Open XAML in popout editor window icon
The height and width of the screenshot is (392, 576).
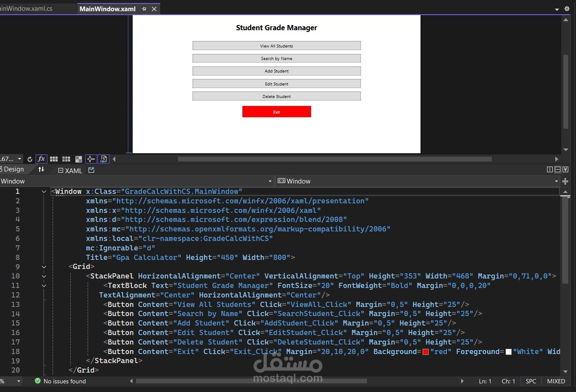91,170
